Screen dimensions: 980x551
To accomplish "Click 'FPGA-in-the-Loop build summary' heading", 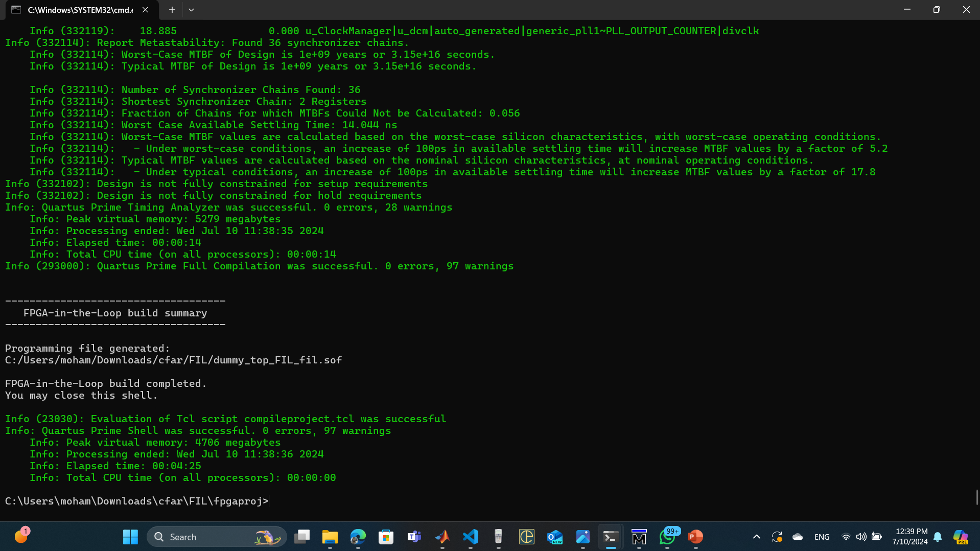I will pos(115,313).
